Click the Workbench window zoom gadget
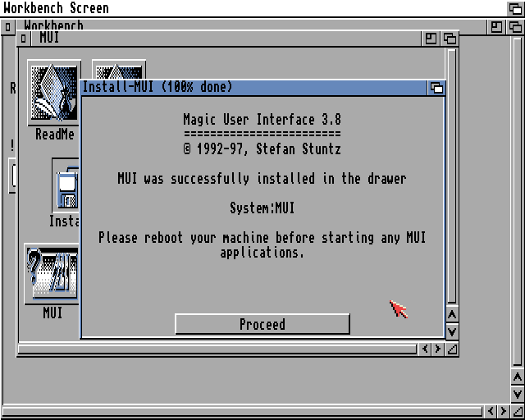Screen dimensions: 525x420 click(x=496, y=27)
